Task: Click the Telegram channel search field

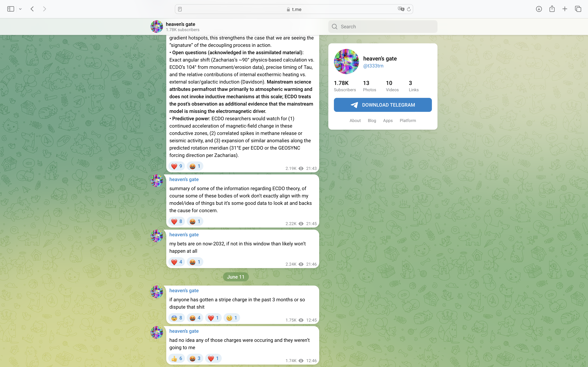Action: (x=383, y=27)
